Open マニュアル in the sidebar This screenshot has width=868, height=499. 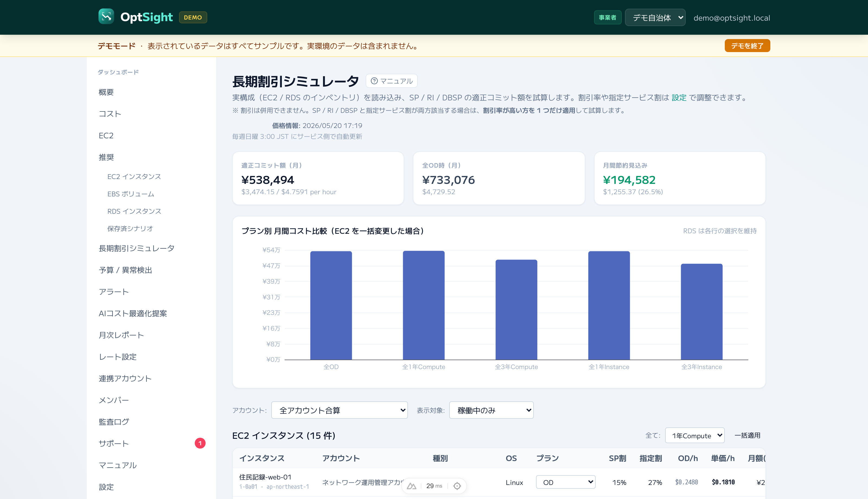point(117,465)
